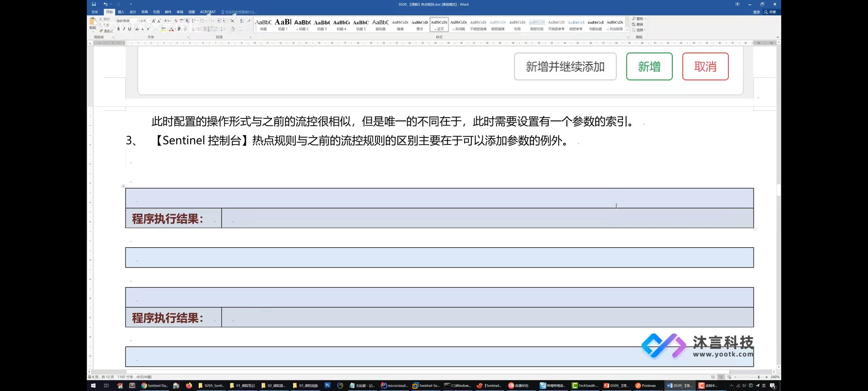The image size is (868, 391).
Task: Open the 选择 select dropdown
Action: click(639, 30)
